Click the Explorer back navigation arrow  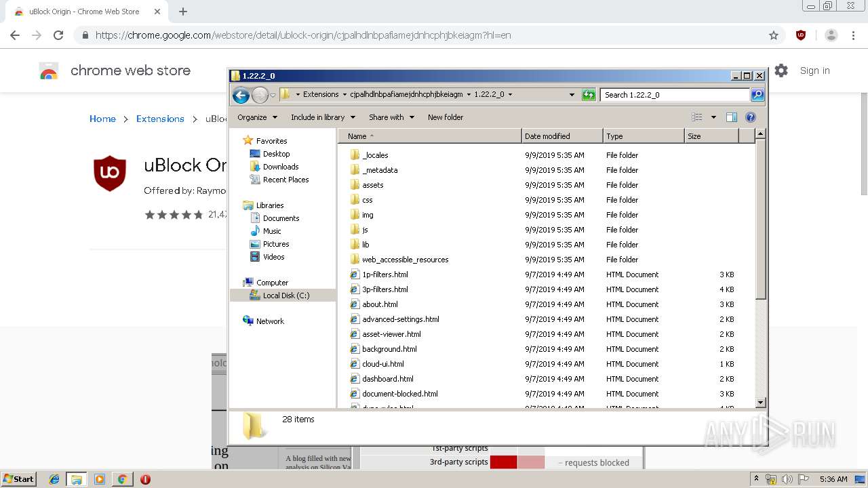[x=241, y=95]
